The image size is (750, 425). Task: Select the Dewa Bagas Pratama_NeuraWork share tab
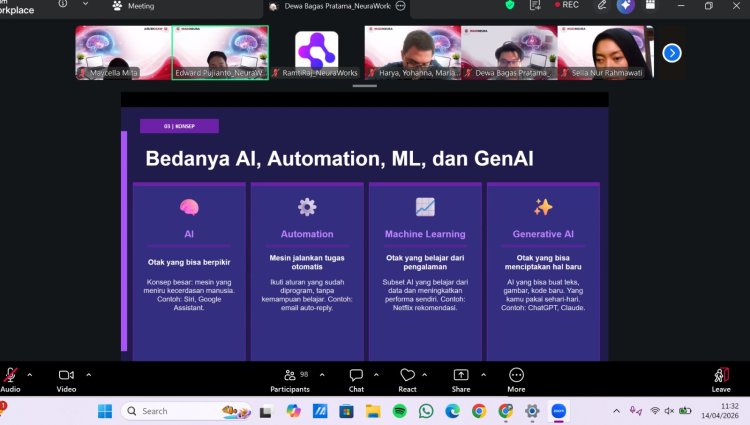point(337,6)
